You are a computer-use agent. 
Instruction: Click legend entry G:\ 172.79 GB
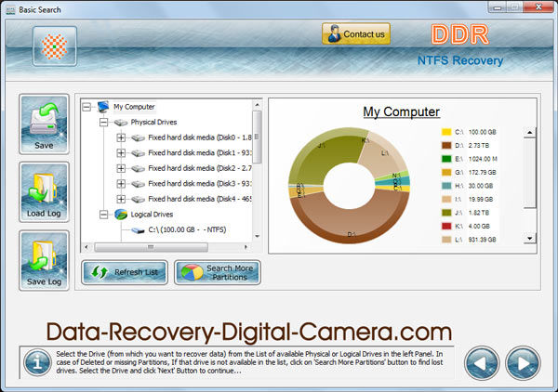pos(469,173)
